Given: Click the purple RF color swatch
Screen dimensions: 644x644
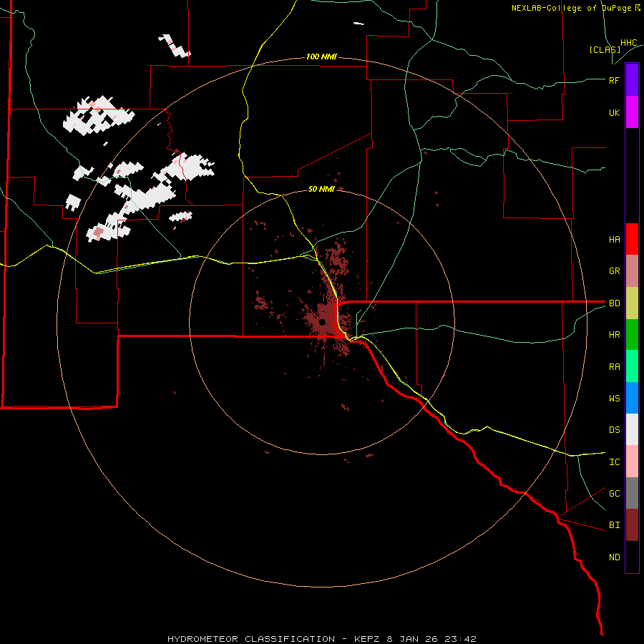Looking at the screenshot, I should click(632, 80).
